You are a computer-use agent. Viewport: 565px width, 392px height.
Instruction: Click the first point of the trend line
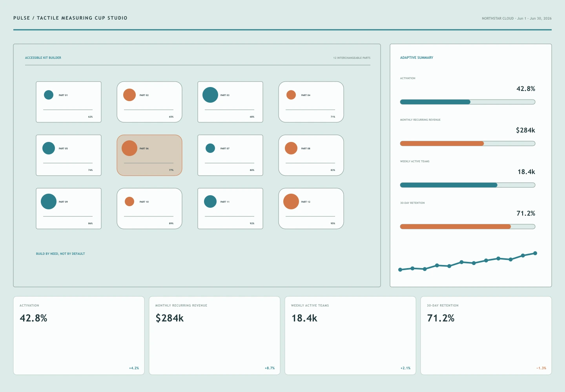tap(400, 270)
